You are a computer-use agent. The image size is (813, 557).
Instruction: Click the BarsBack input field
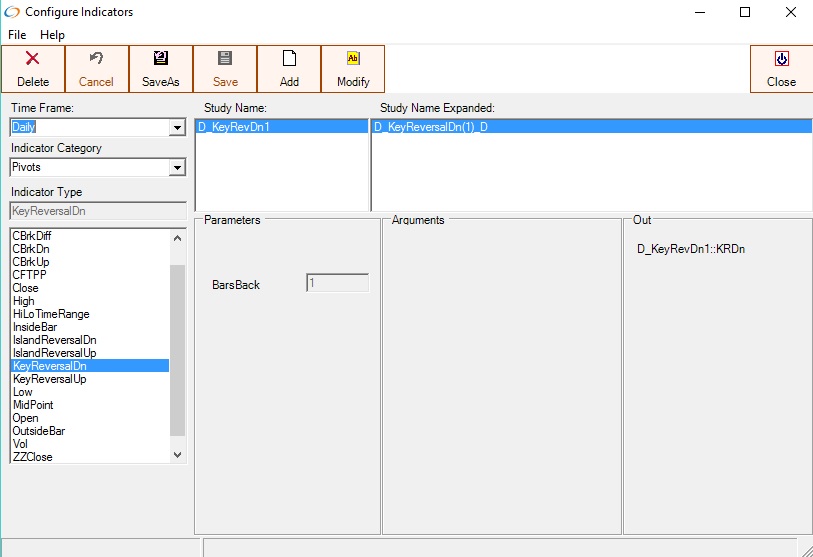point(337,283)
